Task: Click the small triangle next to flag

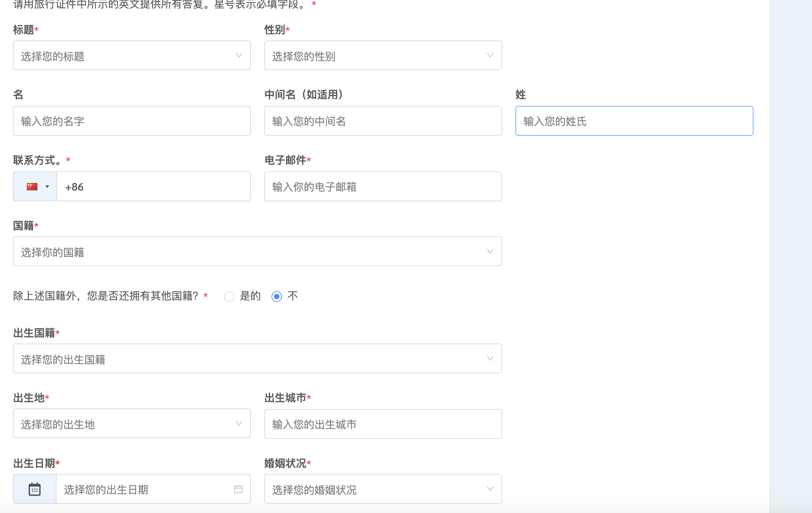Action: tap(47, 187)
